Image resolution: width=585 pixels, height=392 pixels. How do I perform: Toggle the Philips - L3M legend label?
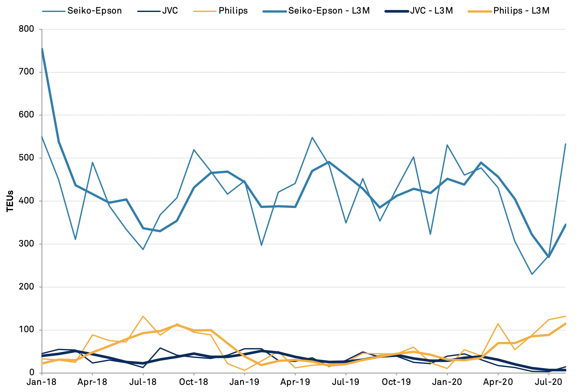521,11
